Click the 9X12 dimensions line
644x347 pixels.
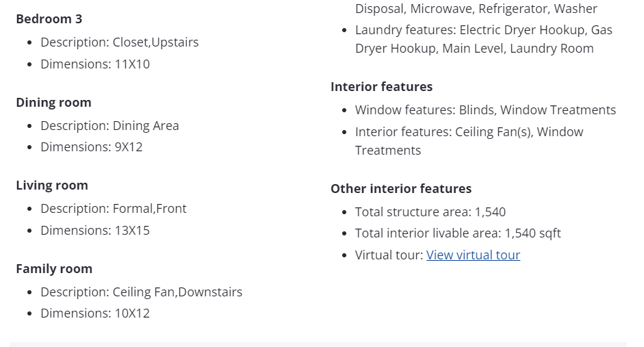point(91,147)
